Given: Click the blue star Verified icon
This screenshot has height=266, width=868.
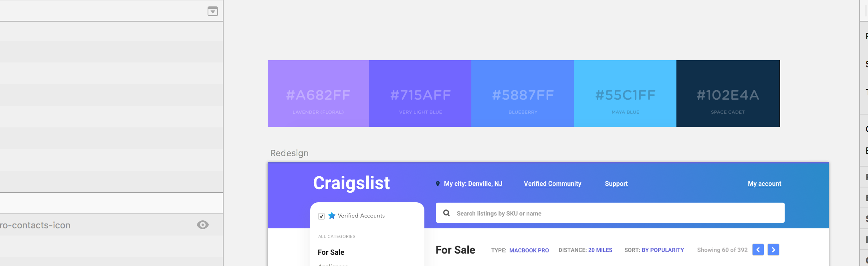Looking at the screenshot, I should point(332,216).
